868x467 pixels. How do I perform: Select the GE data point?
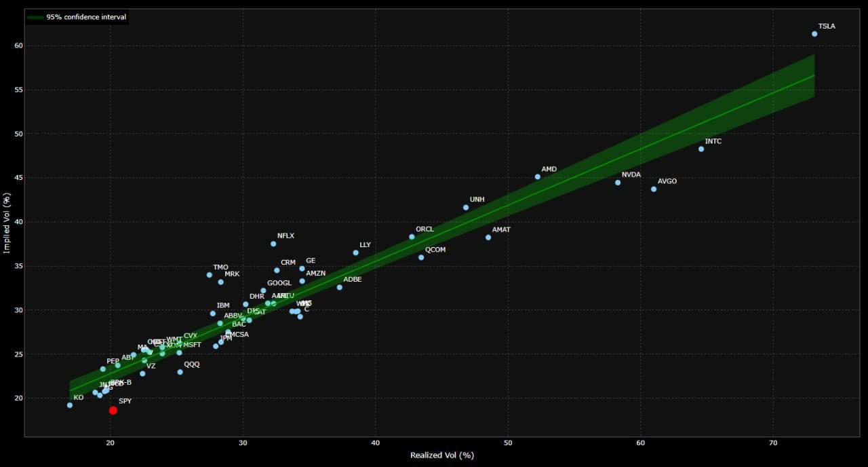point(302,269)
